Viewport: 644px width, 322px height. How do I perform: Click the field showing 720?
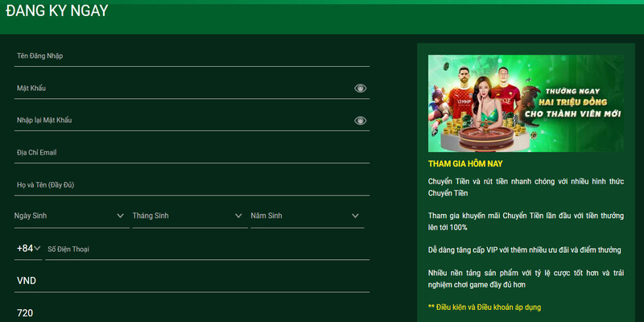click(x=192, y=312)
